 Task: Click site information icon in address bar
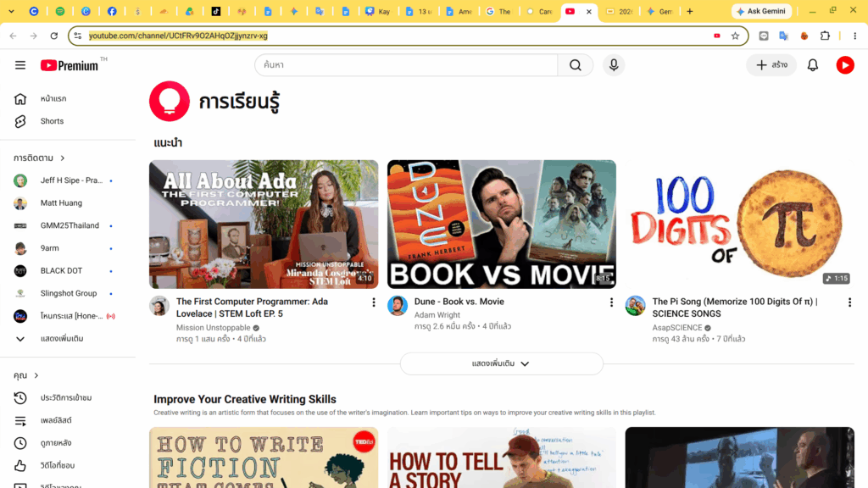point(78,36)
